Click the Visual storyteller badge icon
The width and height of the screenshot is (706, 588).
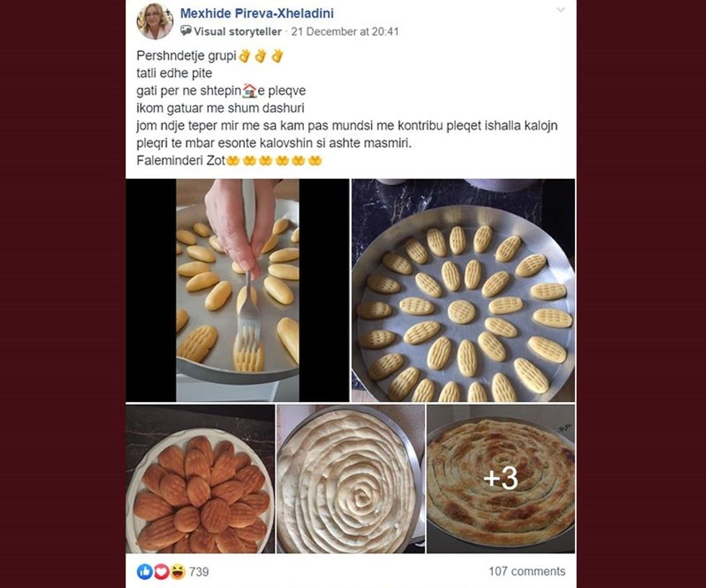pos(186,31)
